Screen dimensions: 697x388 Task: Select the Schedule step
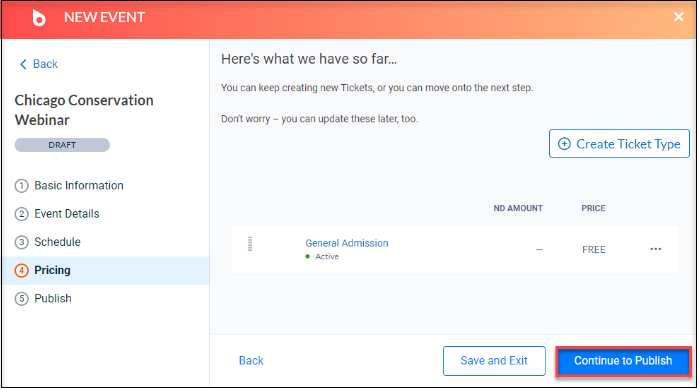(57, 242)
